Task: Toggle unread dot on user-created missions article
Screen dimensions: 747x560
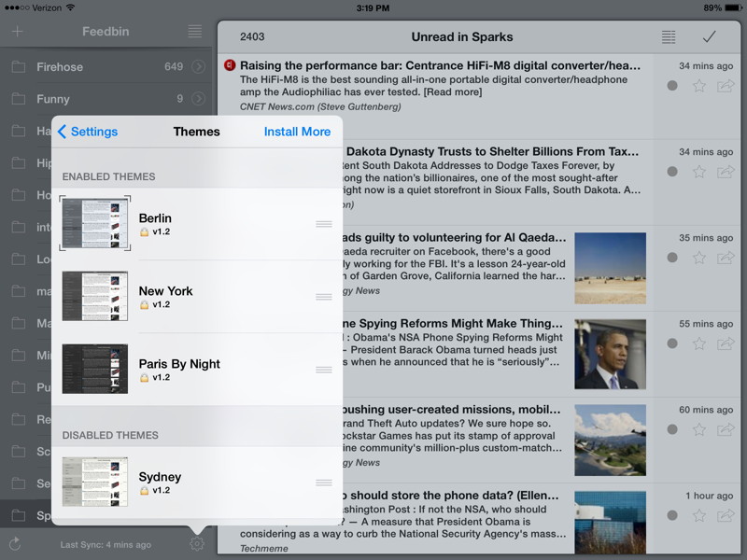Action: click(672, 429)
